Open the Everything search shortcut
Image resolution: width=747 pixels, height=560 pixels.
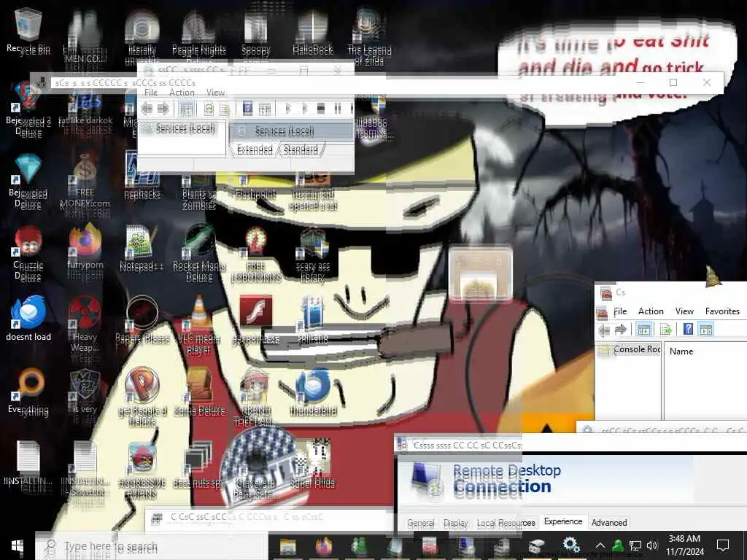pyautogui.click(x=28, y=392)
